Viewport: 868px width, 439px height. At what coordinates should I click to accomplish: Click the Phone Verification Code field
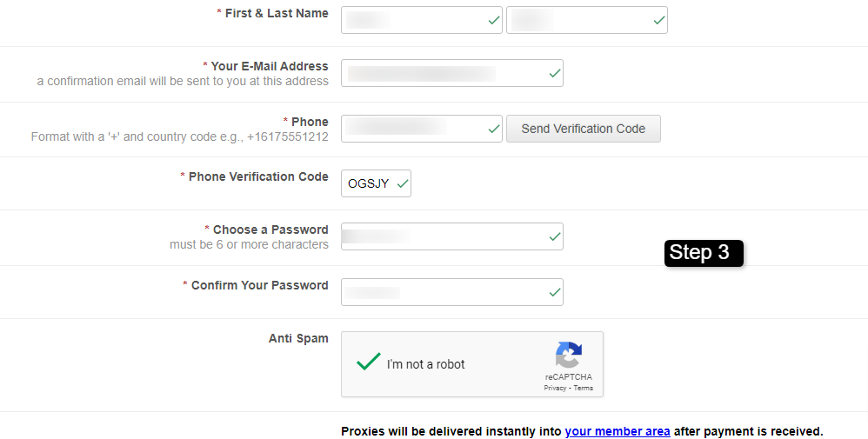369,183
